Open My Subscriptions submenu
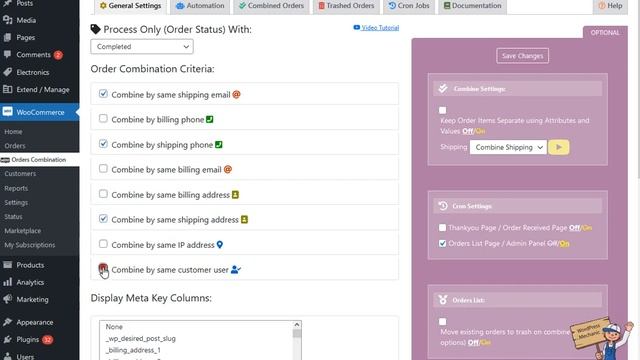Image resolution: width=640 pixels, height=360 pixels. (29, 245)
